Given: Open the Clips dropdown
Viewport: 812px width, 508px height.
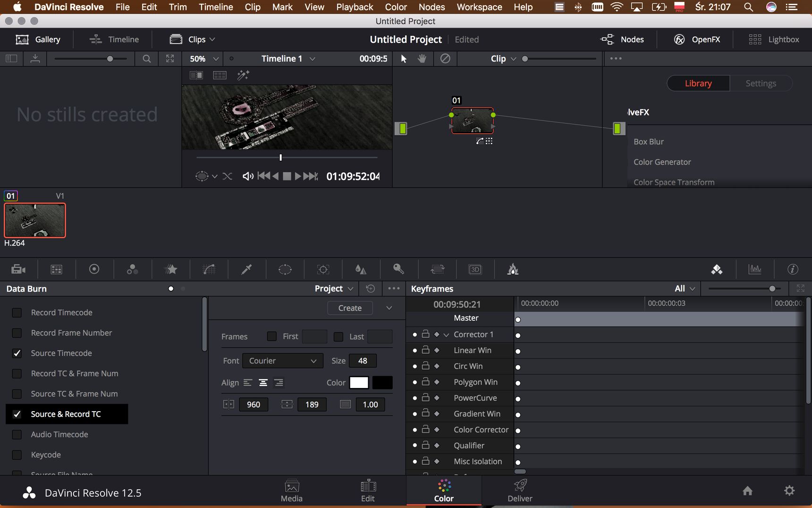Looking at the screenshot, I should pyautogui.click(x=193, y=39).
